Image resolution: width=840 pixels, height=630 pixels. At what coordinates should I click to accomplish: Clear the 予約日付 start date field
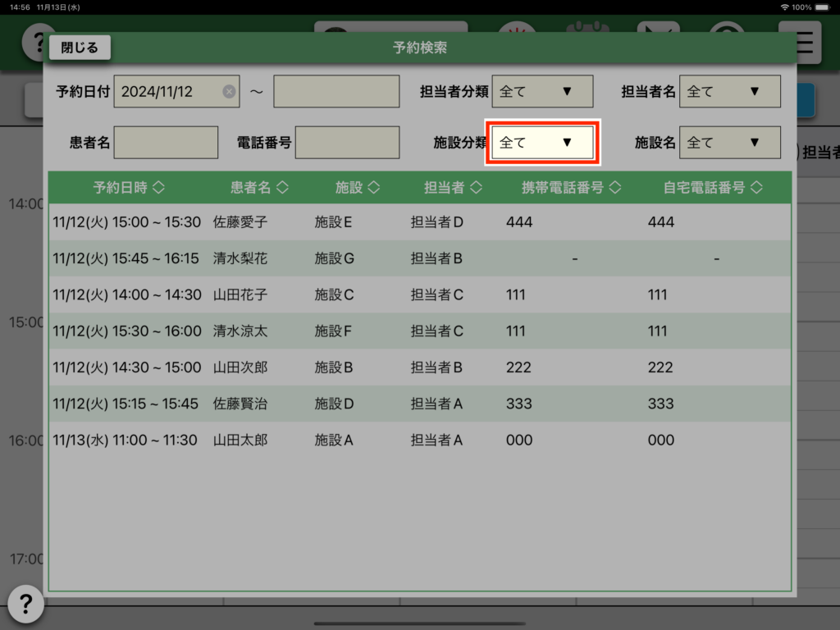229,92
